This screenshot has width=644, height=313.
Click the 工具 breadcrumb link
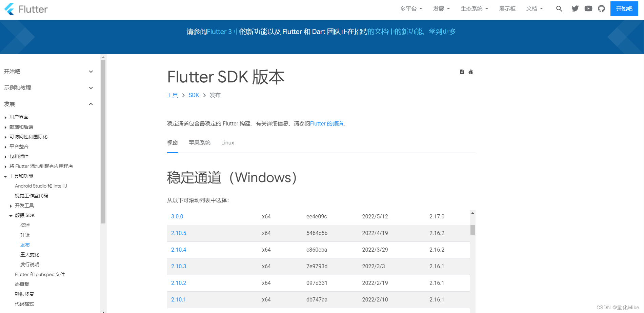coord(173,95)
